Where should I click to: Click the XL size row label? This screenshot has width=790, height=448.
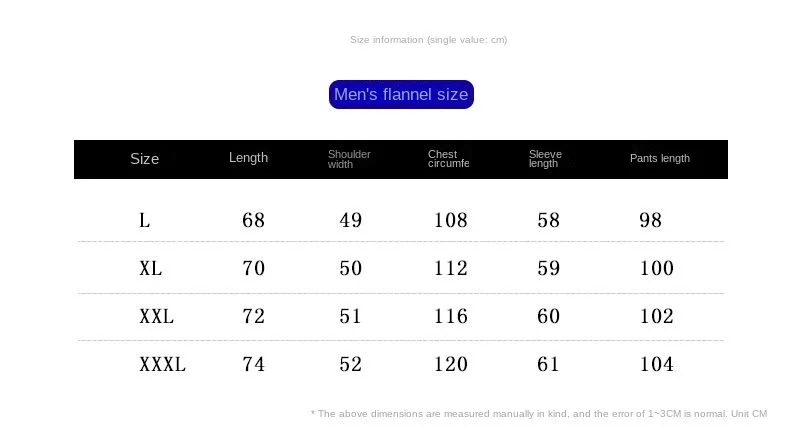tap(151, 268)
